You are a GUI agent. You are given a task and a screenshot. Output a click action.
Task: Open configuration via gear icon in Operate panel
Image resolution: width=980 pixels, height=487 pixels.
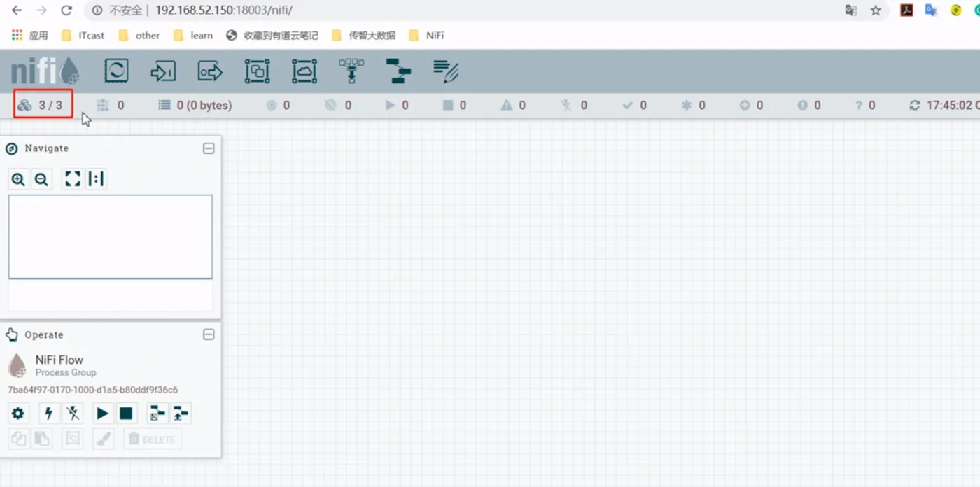point(18,413)
